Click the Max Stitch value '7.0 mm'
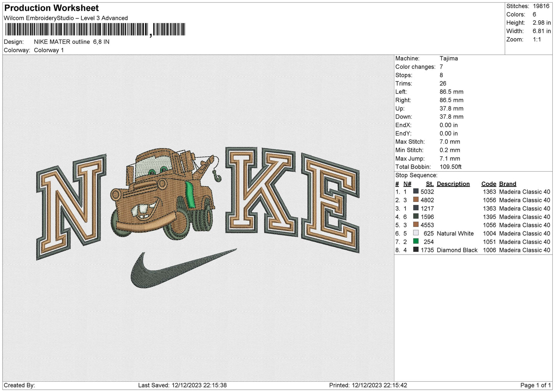 (450, 142)
